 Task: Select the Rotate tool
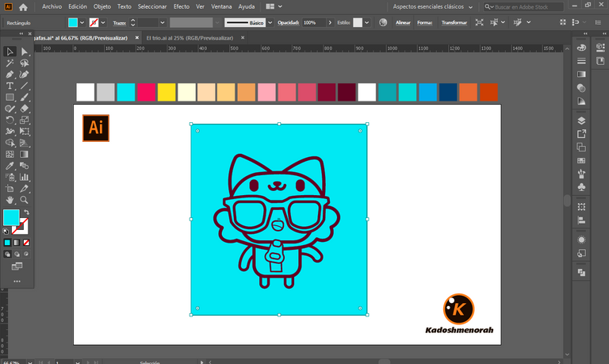click(x=10, y=120)
